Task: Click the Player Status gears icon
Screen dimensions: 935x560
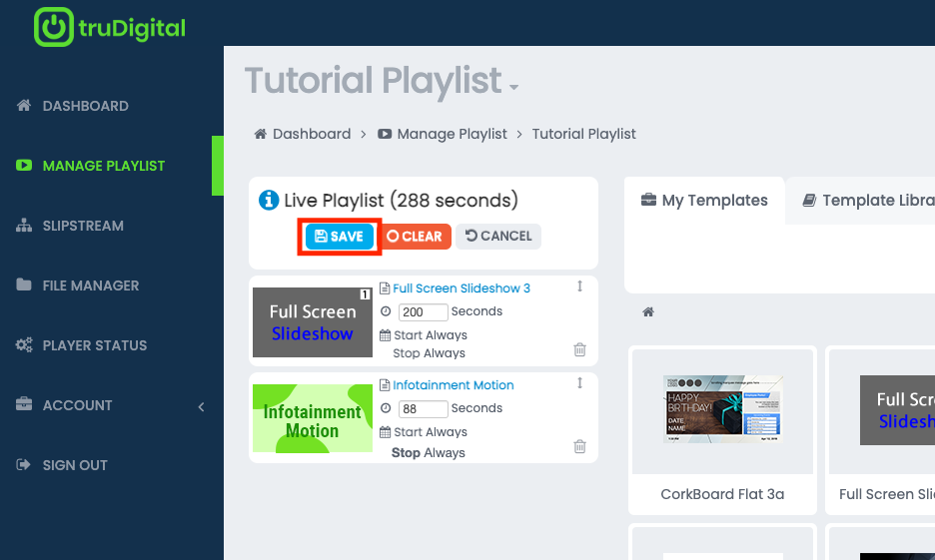Action: [x=24, y=344]
